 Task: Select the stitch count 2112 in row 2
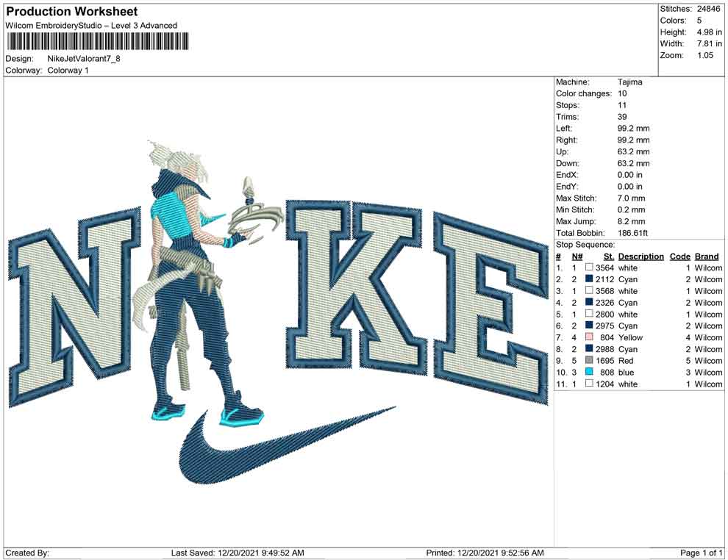[605, 280]
